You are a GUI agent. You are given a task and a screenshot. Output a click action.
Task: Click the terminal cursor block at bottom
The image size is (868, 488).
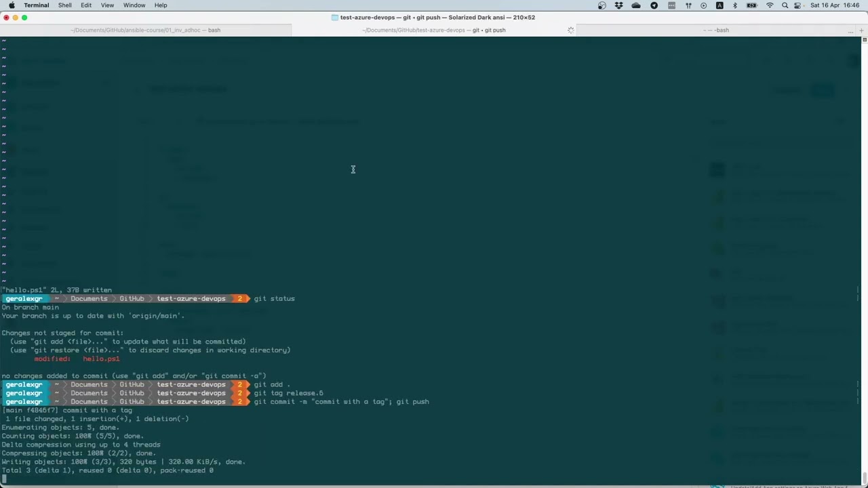tap(4, 479)
